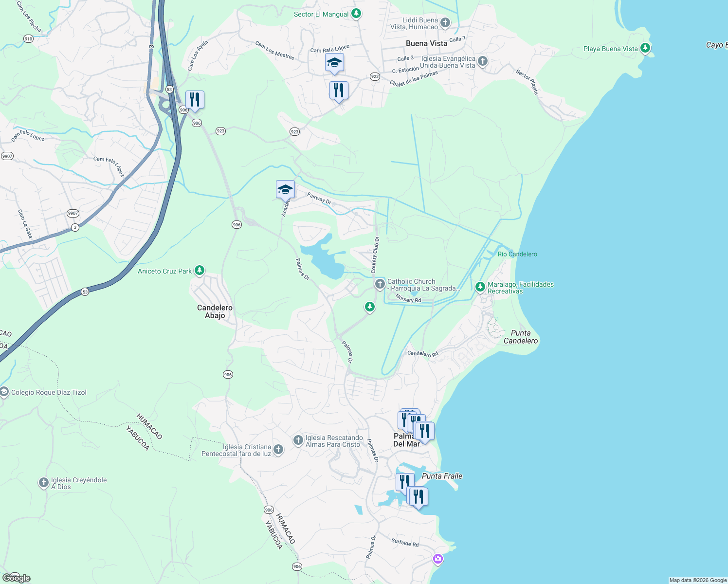Open the Aniceto Cruz Park tree marker
This screenshot has height=584, width=728.
[199, 270]
